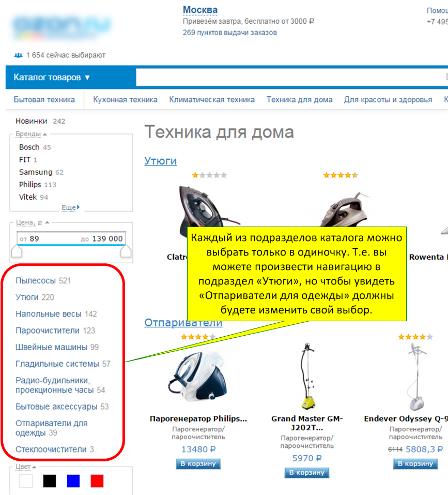Open Климатическая техника menu tab

click(x=212, y=99)
